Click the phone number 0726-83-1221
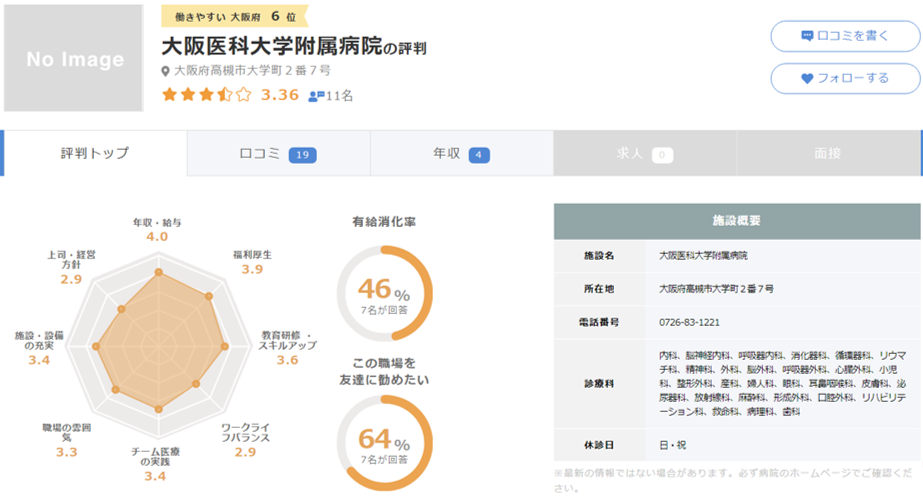Image resolution: width=923 pixels, height=499 pixels. point(689,322)
